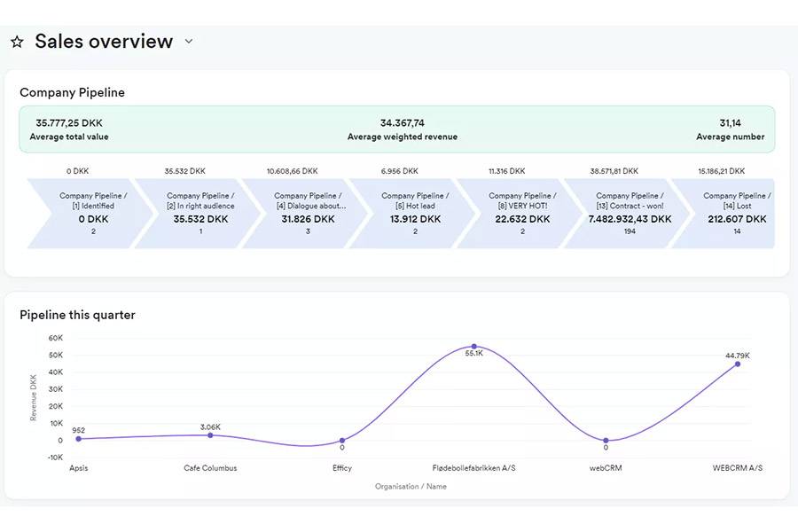This screenshot has height=532, width=798.
Task: Click the Organisation / Name axis title
Action: coord(411,486)
